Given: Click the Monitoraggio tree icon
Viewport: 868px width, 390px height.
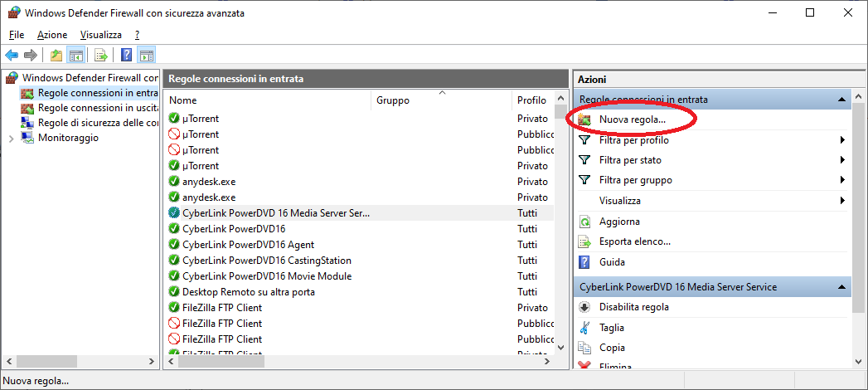Looking at the screenshot, I should [27, 138].
